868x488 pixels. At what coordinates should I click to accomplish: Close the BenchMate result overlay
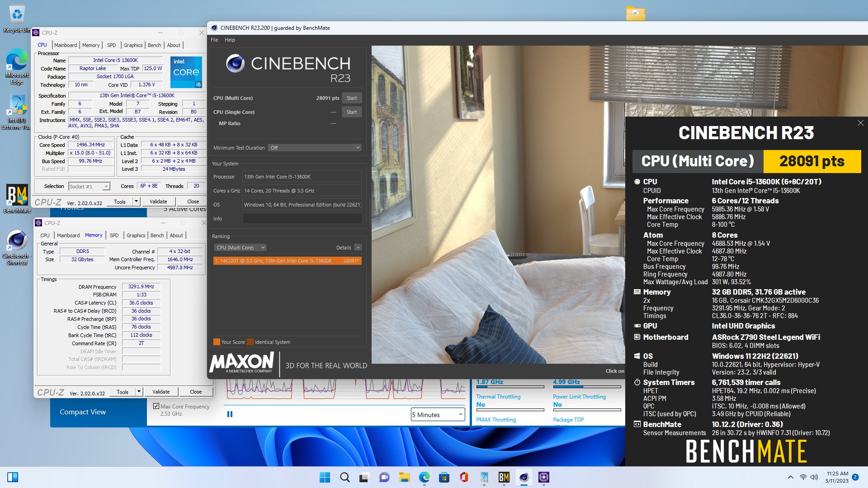pyautogui.click(x=860, y=123)
